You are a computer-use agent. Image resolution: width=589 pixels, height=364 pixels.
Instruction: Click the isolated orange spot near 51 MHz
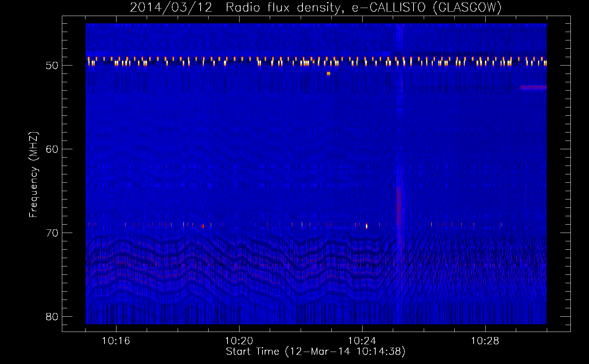pos(328,74)
